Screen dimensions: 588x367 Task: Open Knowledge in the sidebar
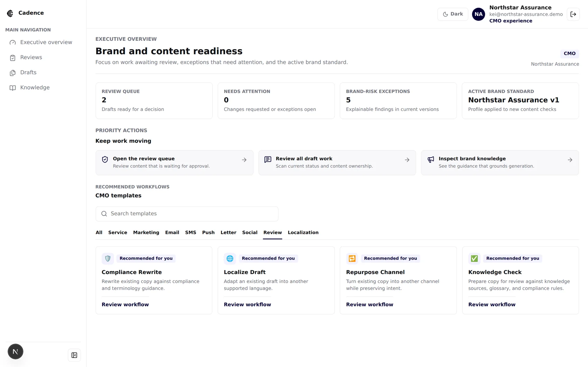[43, 88]
